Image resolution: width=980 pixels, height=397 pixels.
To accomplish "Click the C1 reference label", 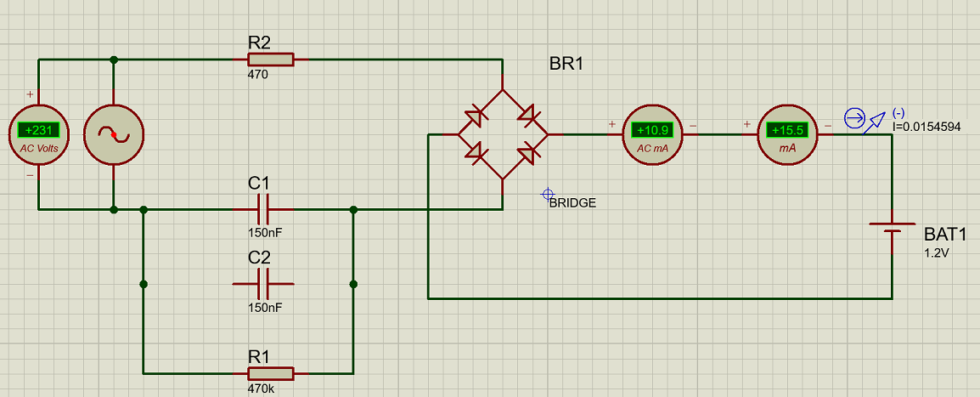I will tap(259, 183).
